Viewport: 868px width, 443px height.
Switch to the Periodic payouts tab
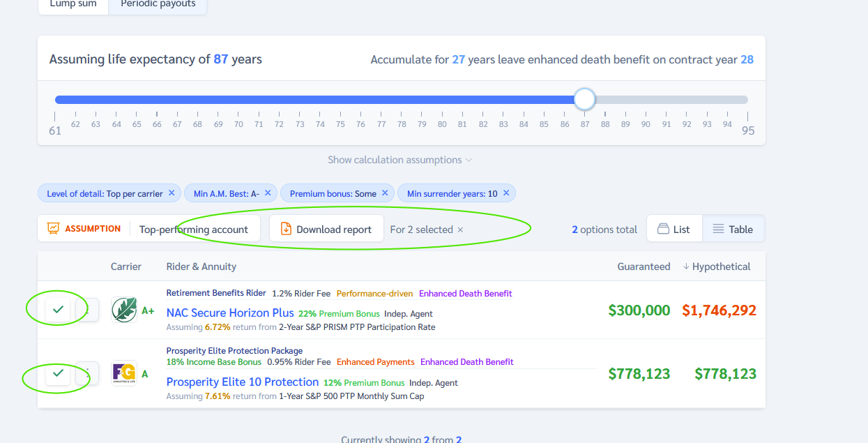click(x=158, y=4)
